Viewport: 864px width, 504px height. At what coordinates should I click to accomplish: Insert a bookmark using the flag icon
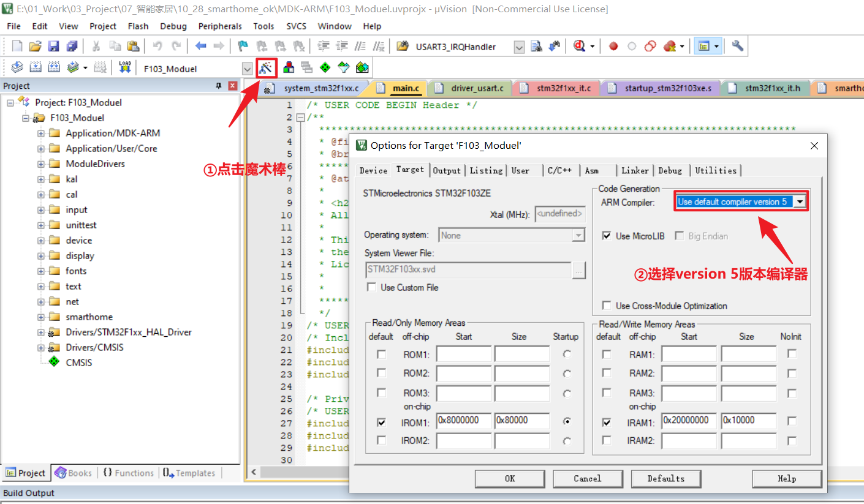click(243, 47)
